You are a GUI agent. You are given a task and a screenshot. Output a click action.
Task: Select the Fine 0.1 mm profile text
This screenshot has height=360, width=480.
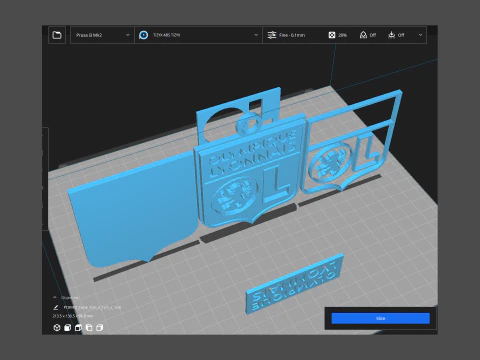point(292,35)
